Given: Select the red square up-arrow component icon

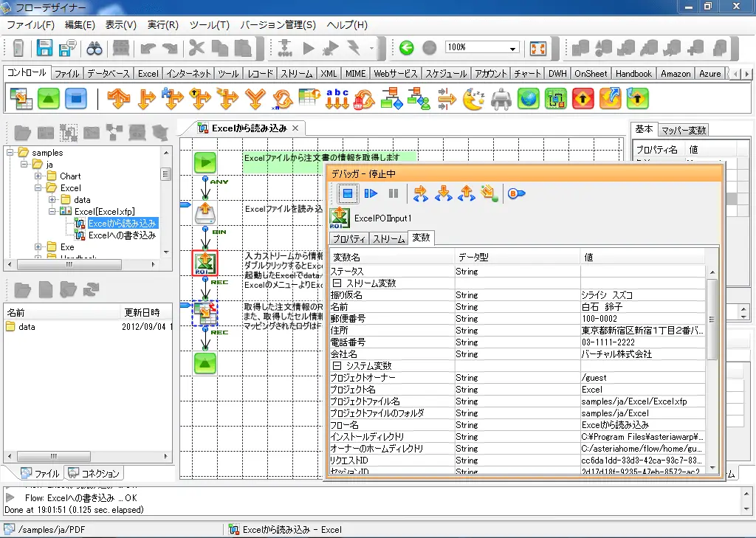Looking at the screenshot, I should tap(583, 98).
